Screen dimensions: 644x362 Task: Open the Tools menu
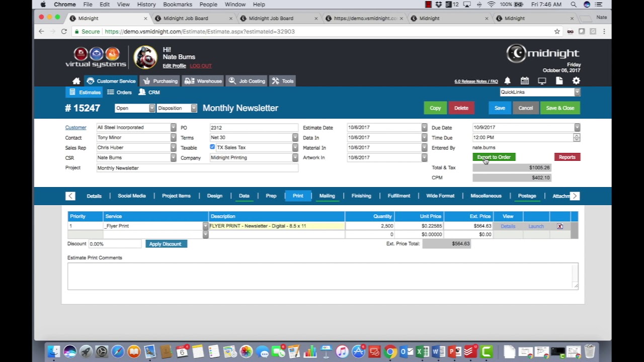[283, 81]
